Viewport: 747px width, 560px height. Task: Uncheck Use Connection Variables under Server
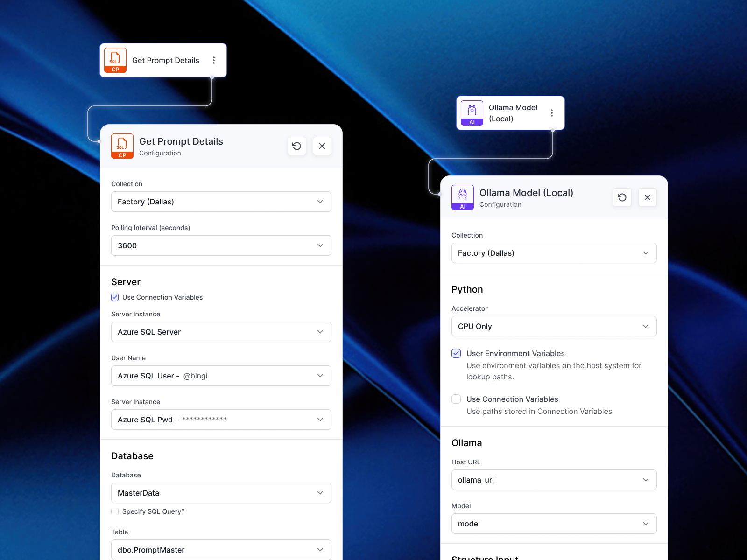point(115,297)
